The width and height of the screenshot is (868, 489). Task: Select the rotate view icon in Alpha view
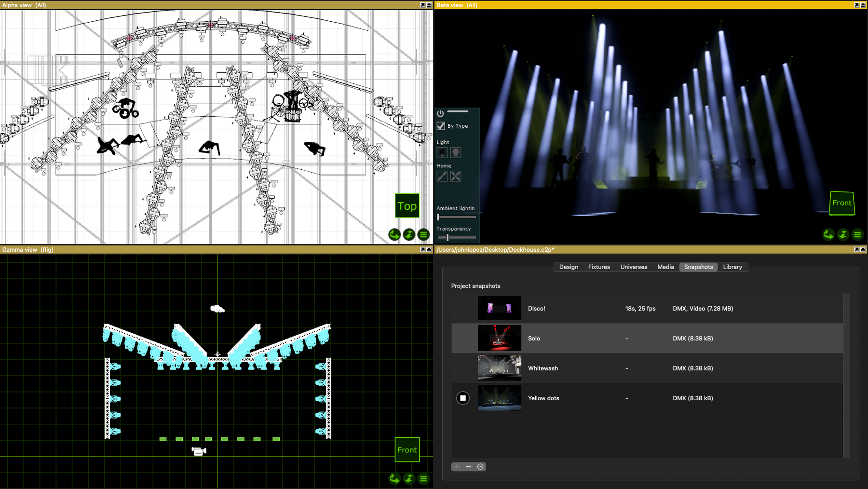(x=394, y=234)
